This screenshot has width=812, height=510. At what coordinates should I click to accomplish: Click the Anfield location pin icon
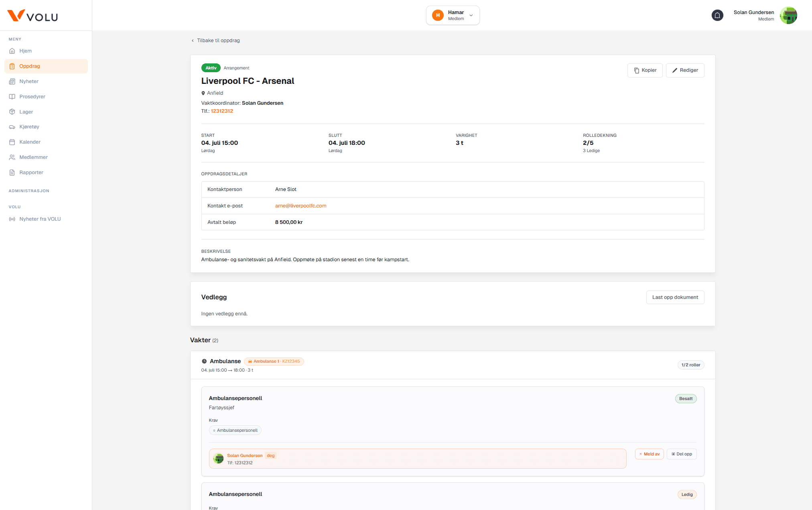click(x=203, y=93)
